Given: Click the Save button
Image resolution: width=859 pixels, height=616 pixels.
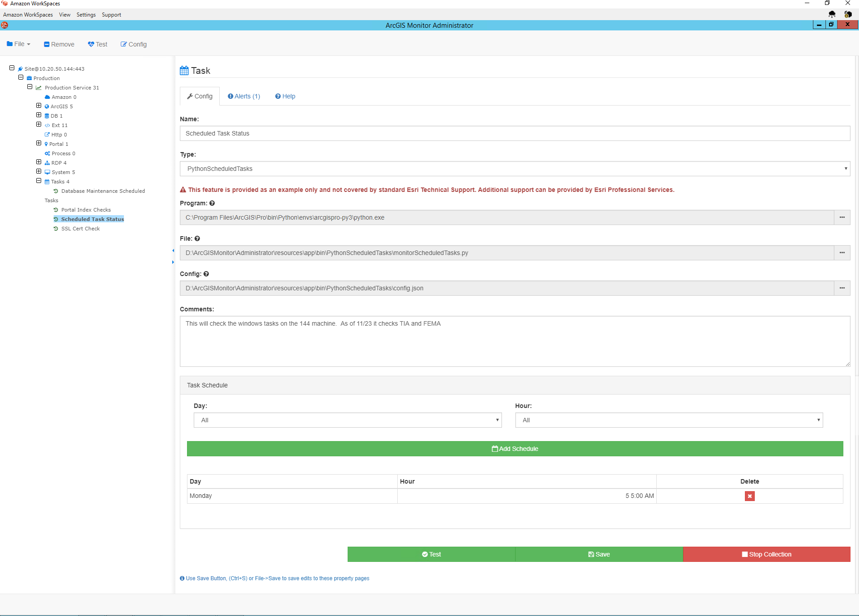Looking at the screenshot, I should click(x=599, y=554).
